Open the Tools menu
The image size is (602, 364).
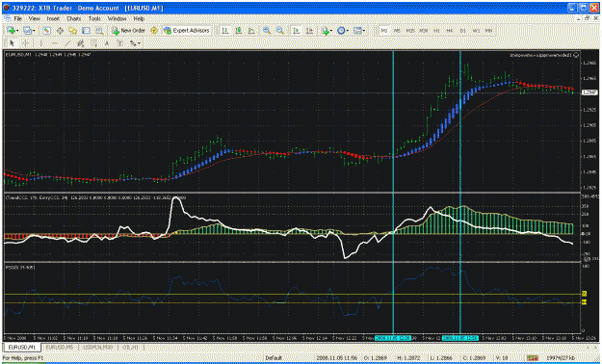(x=94, y=18)
